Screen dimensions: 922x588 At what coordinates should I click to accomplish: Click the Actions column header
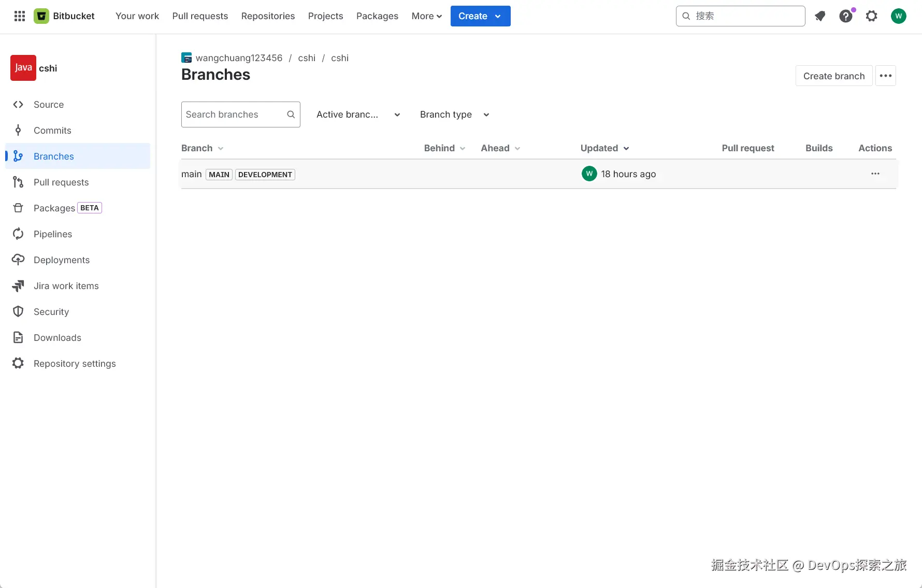point(875,148)
